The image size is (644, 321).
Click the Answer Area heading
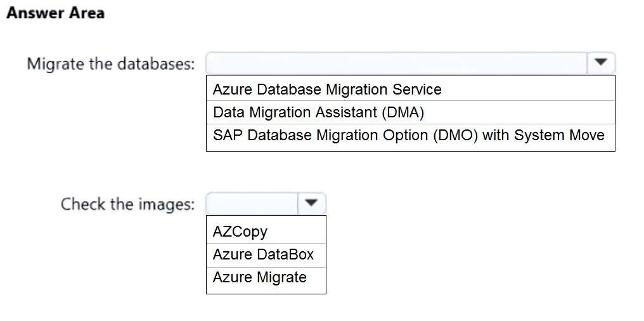point(55,13)
